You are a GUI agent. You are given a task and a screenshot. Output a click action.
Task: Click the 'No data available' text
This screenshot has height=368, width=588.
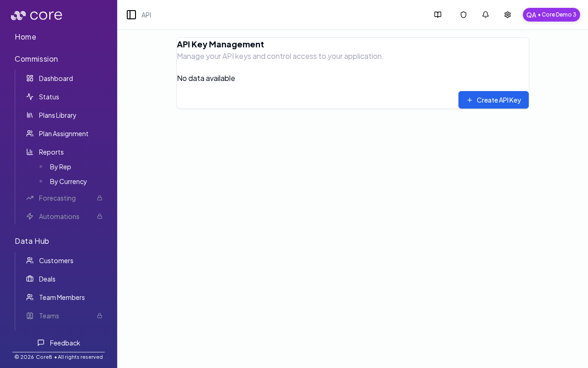click(x=206, y=78)
